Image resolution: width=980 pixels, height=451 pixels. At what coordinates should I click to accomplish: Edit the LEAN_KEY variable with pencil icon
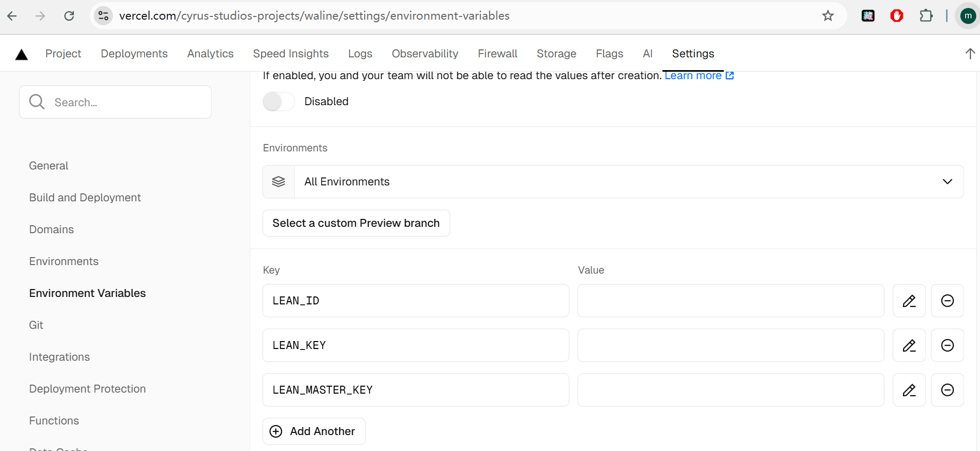[x=909, y=345]
